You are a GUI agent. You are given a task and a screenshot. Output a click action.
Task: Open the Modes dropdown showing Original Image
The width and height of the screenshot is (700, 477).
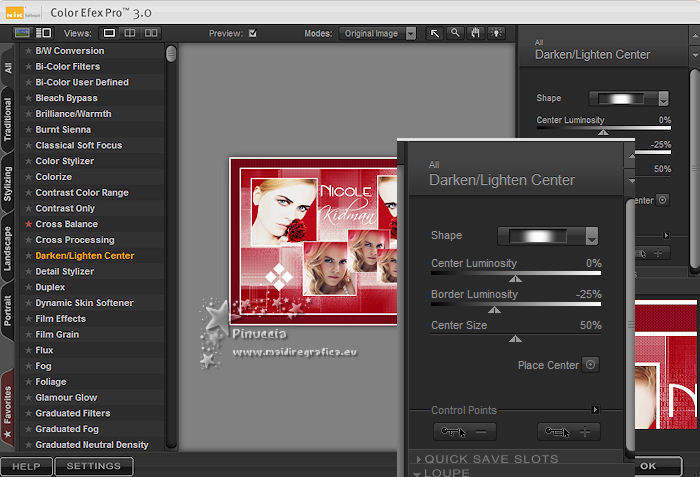coord(378,33)
